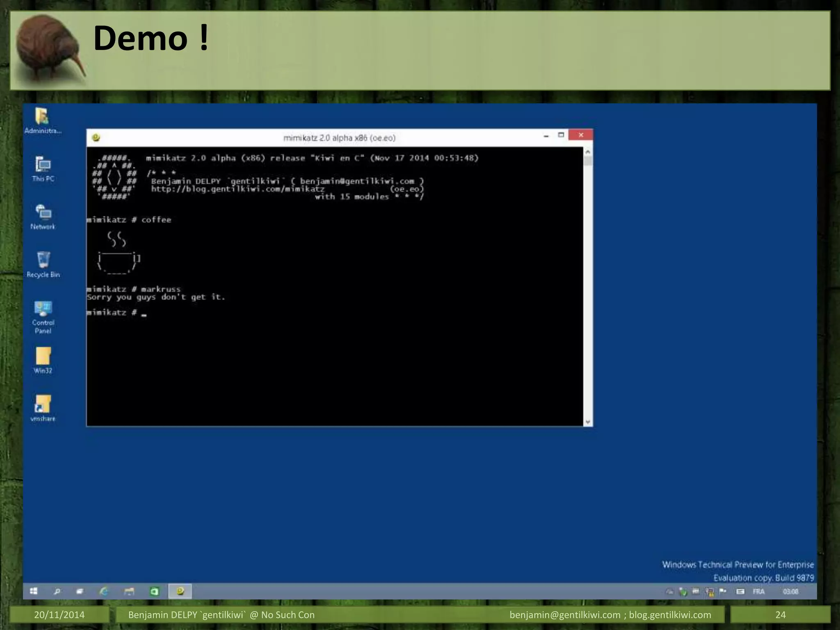840x630 pixels.
Task: Click the network warning tray icon
Action: click(x=710, y=591)
